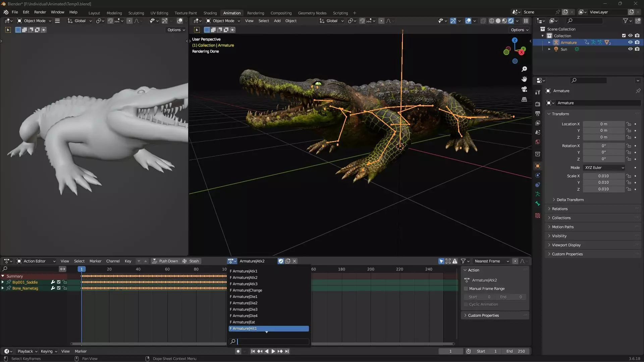
Task: Hide Armature in viewport via eye icon
Action: coord(630,43)
